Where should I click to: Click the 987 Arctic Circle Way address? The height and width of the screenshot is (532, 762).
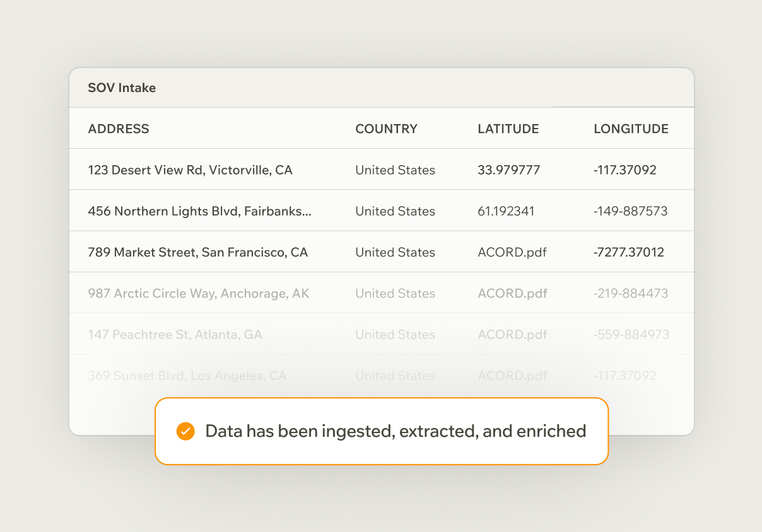199,294
